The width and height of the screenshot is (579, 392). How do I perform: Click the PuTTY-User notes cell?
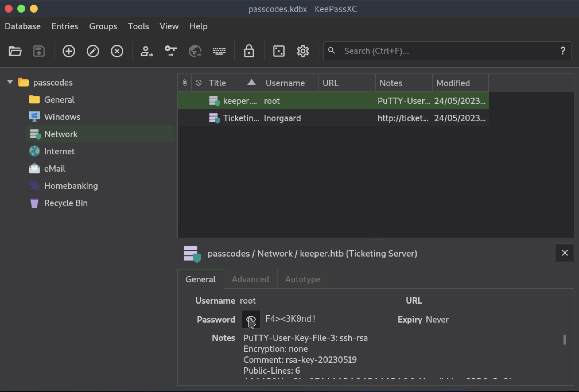click(x=404, y=101)
